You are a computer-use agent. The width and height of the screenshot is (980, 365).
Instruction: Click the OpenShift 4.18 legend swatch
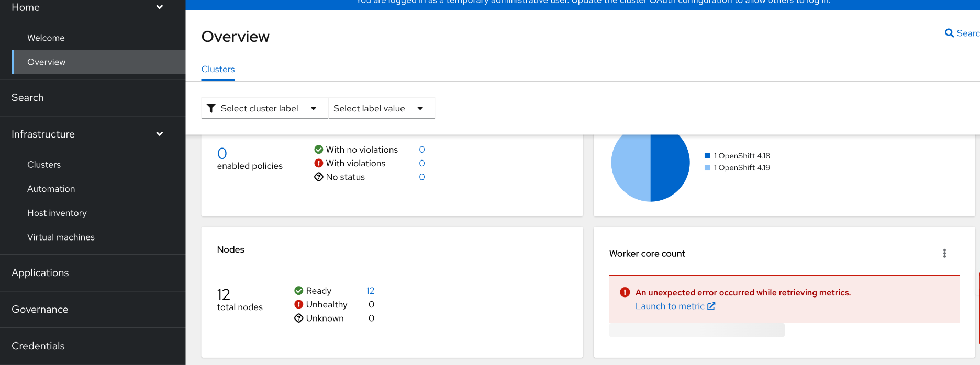(707, 156)
